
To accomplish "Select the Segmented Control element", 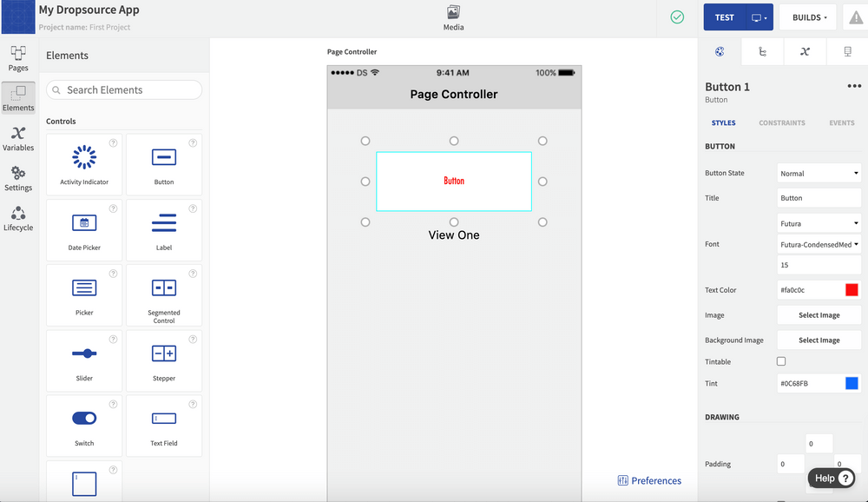I will pos(164,295).
